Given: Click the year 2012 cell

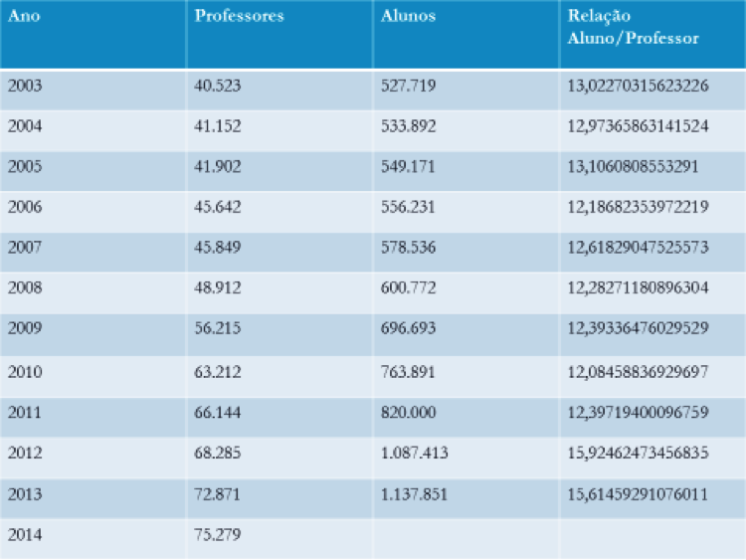Looking at the screenshot, I should point(25,453).
